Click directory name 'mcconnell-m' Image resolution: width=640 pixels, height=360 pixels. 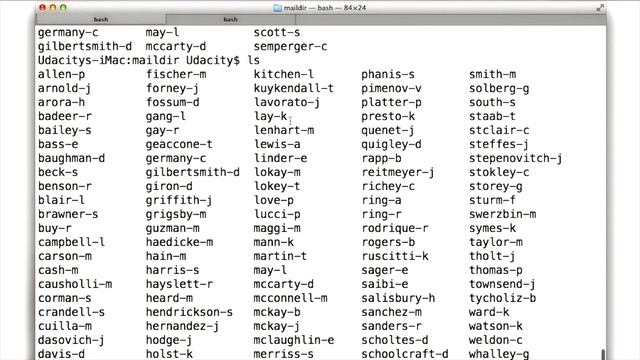click(x=290, y=298)
